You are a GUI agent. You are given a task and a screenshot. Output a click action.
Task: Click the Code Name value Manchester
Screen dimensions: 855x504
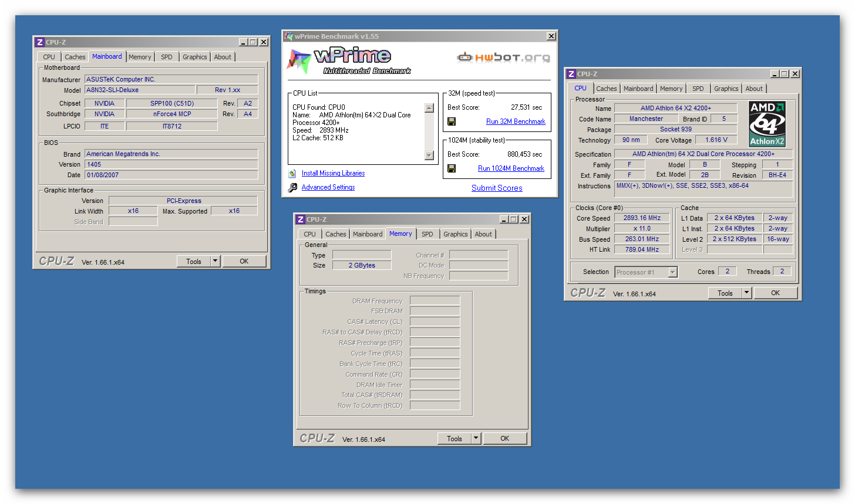pos(646,119)
